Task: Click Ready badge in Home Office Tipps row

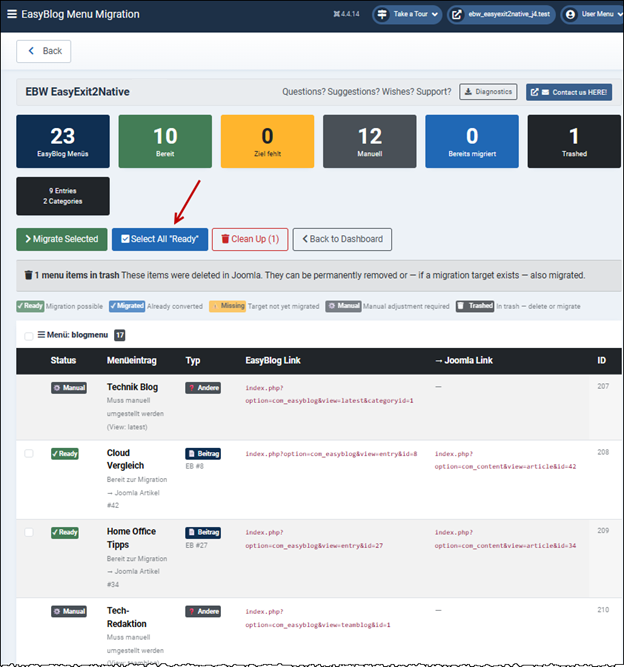Action: [65, 533]
